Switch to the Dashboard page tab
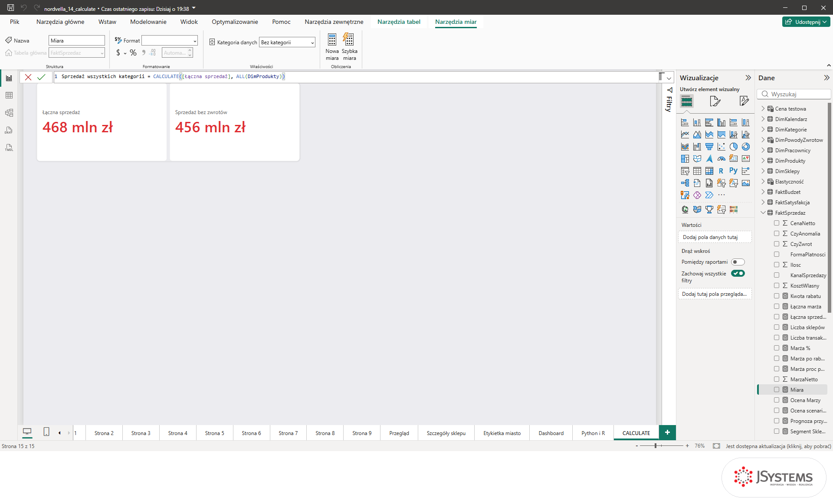This screenshot has height=504, width=833. pos(551,433)
